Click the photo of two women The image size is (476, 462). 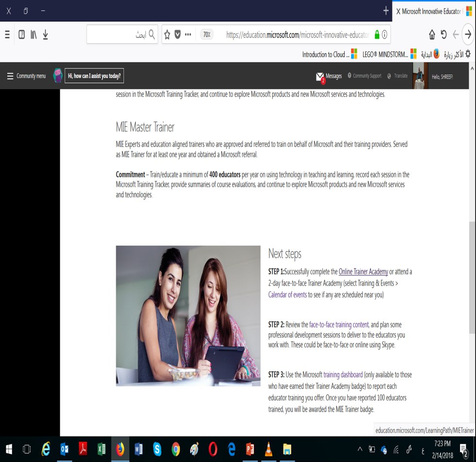tap(188, 316)
